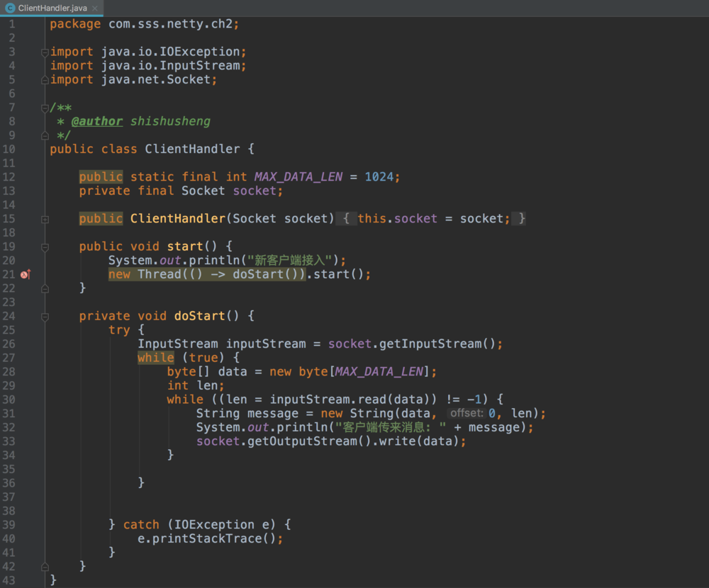
Task: Click the highlighted 'public' keyword on line 12
Action: [x=101, y=176]
